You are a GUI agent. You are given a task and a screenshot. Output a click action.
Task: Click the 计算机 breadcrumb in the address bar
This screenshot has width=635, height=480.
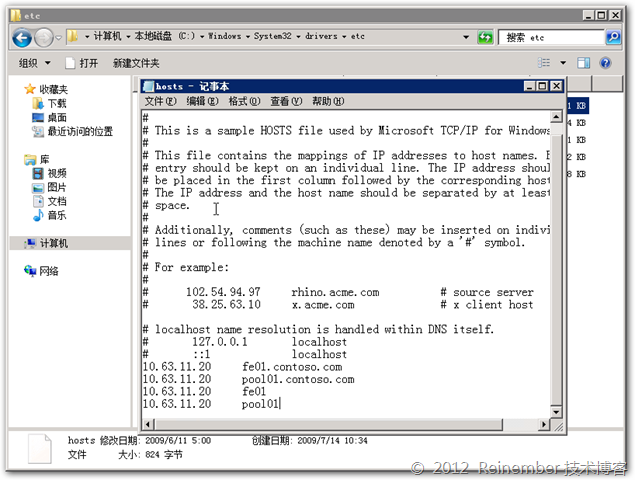coord(107,36)
